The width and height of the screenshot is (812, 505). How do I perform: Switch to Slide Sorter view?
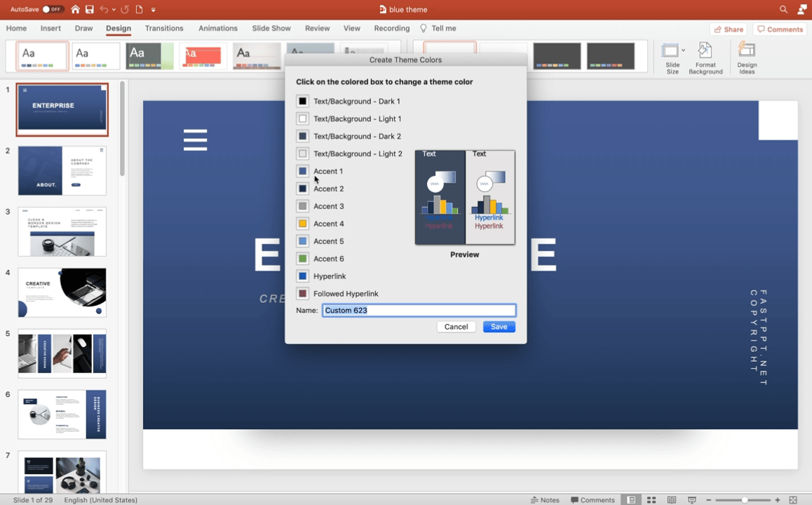pos(652,500)
